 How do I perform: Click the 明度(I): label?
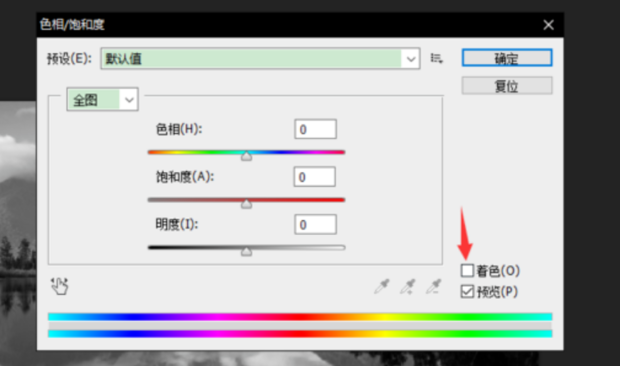(177, 225)
